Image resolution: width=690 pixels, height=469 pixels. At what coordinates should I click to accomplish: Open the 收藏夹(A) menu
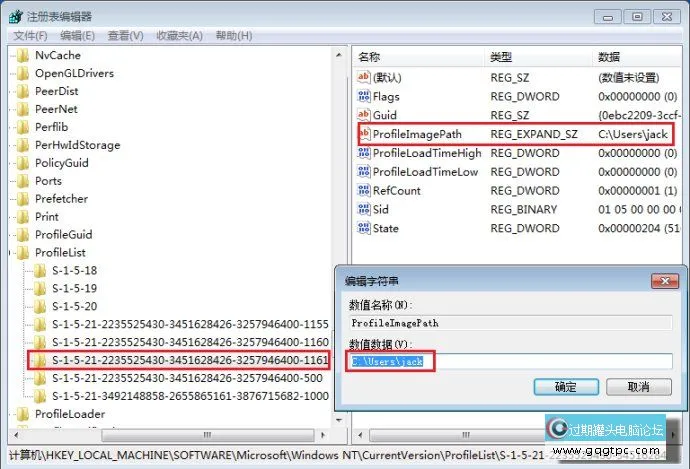pos(180,36)
